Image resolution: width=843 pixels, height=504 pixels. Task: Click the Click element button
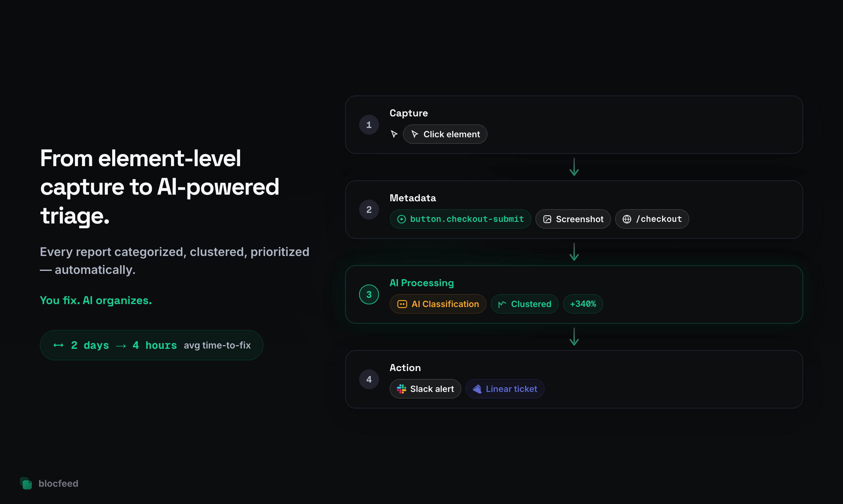445,134
